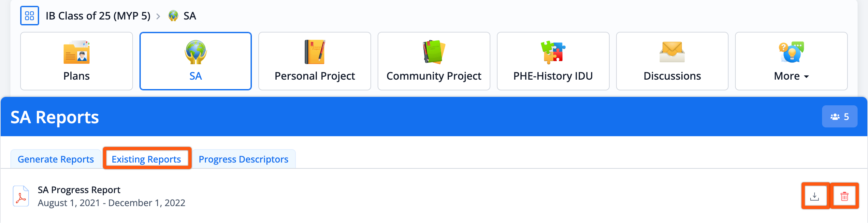
Task: Show the 5 members button
Action: point(839,117)
